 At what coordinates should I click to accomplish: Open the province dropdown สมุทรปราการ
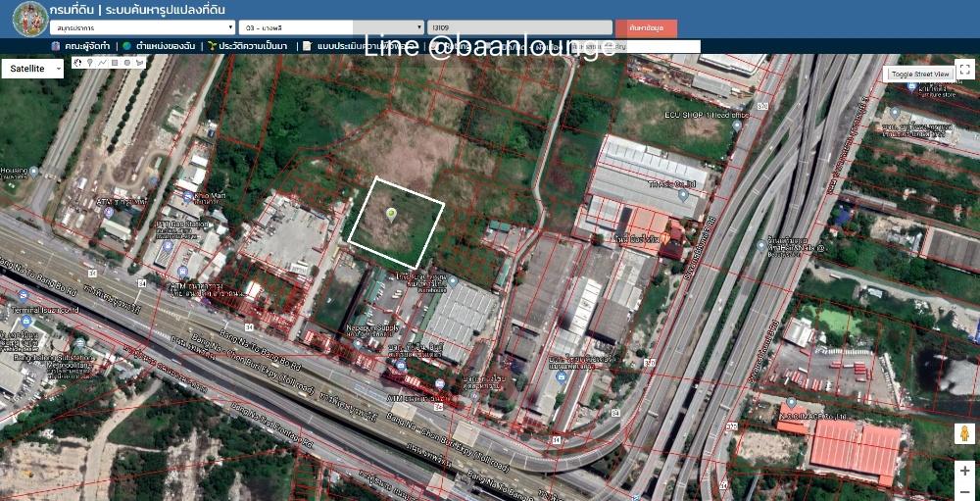pyautogui.click(x=142, y=27)
